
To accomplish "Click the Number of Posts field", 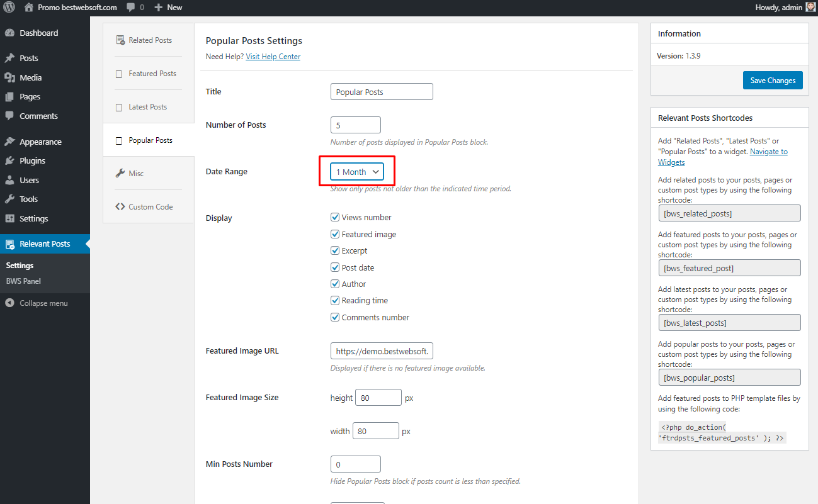I will [356, 125].
